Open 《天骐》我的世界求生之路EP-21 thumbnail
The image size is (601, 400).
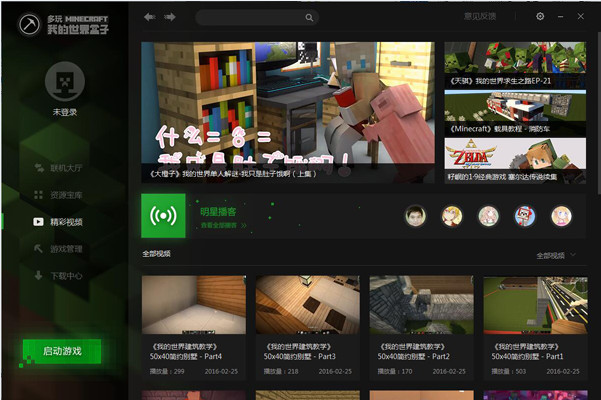pos(515,65)
